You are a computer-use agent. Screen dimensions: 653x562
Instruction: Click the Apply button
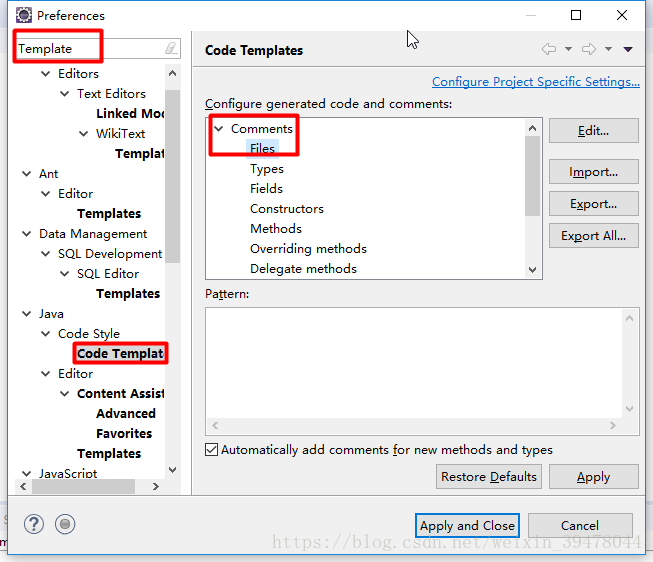click(x=593, y=477)
